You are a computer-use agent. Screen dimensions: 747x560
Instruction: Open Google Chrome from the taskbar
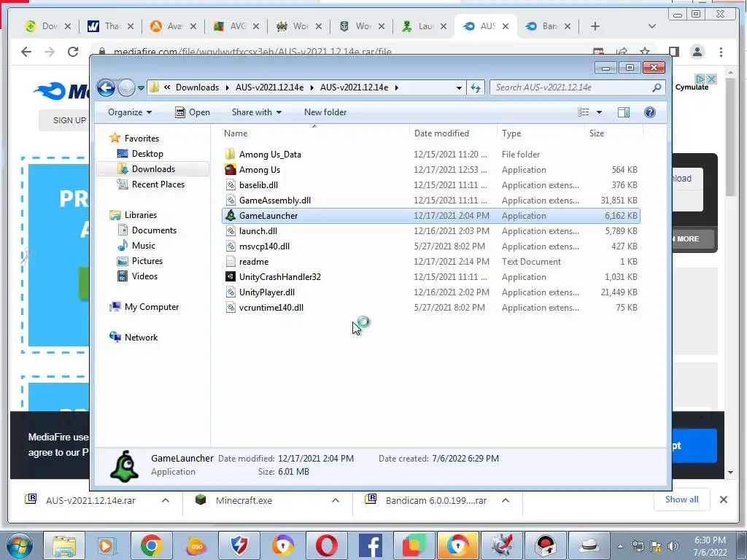152,545
